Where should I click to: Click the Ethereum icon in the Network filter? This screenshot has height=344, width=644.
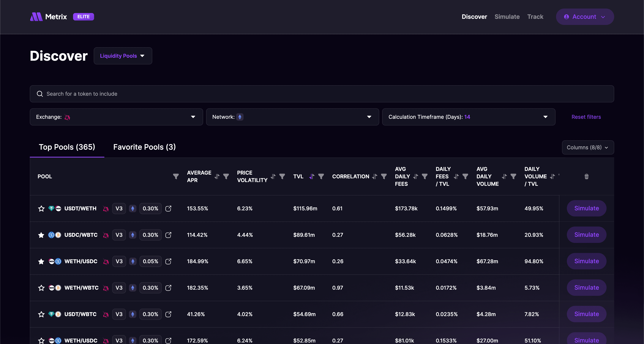pos(240,117)
